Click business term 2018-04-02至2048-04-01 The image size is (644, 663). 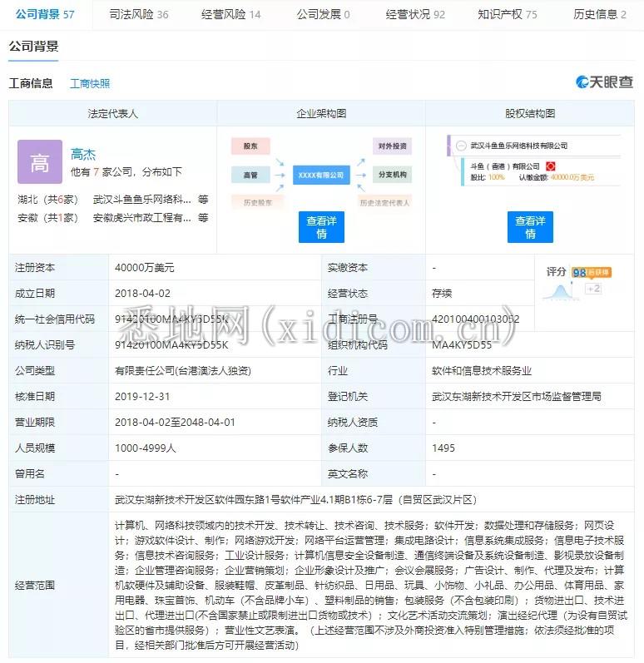coord(175,423)
